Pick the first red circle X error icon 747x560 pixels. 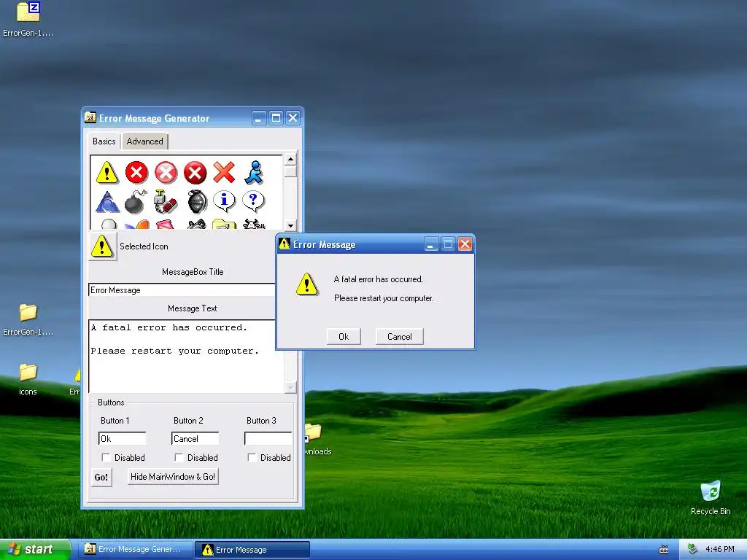point(136,172)
